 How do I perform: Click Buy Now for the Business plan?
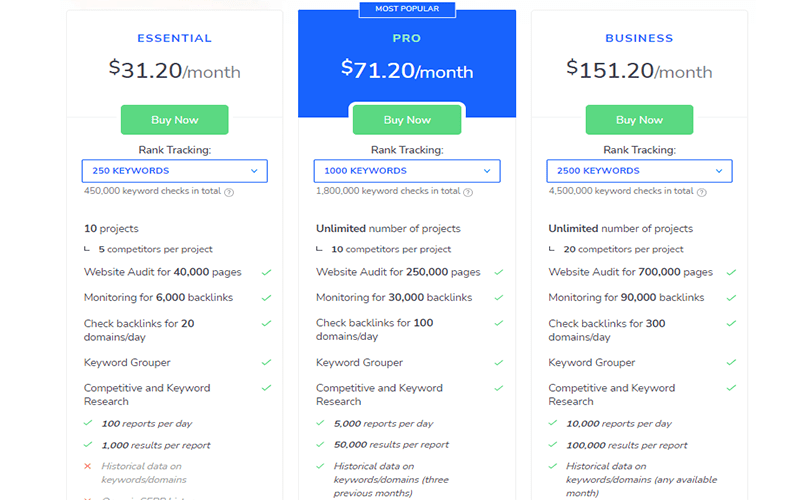pyautogui.click(x=639, y=120)
